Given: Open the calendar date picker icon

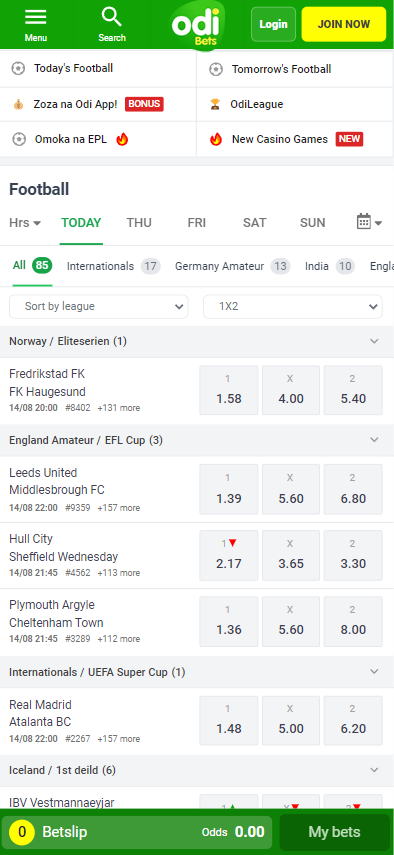Looking at the screenshot, I should (363, 221).
